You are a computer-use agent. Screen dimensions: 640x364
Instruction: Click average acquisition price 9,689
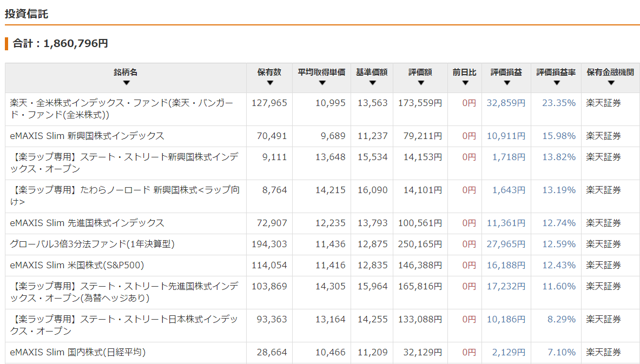coord(333,136)
